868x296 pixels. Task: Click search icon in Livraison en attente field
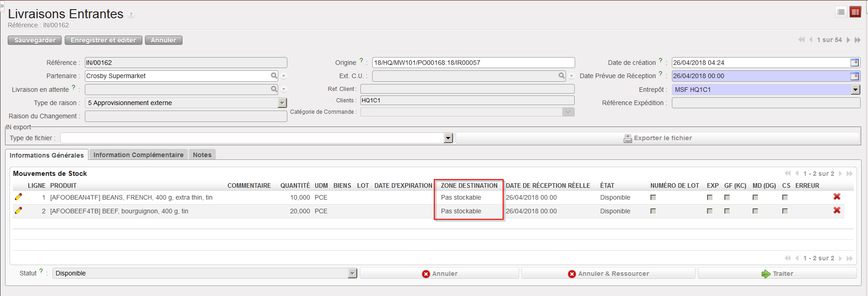[x=274, y=89]
